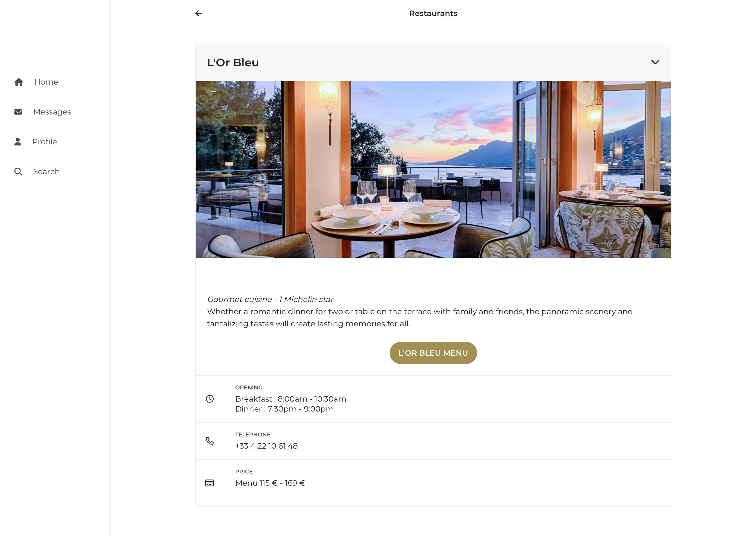Click the Messages envelope icon
Image resolution: width=756 pixels, height=536 pixels.
pos(19,112)
